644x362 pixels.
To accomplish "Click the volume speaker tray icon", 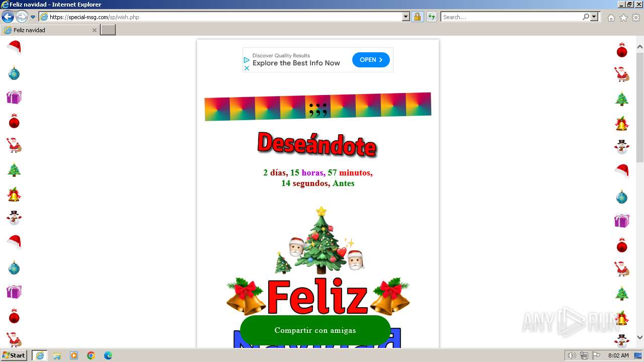I will [x=572, y=355].
